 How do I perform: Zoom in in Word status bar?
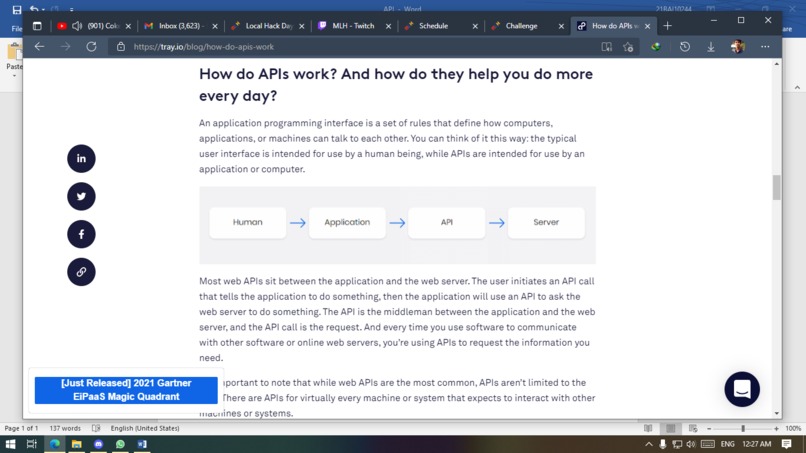tap(776, 428)
